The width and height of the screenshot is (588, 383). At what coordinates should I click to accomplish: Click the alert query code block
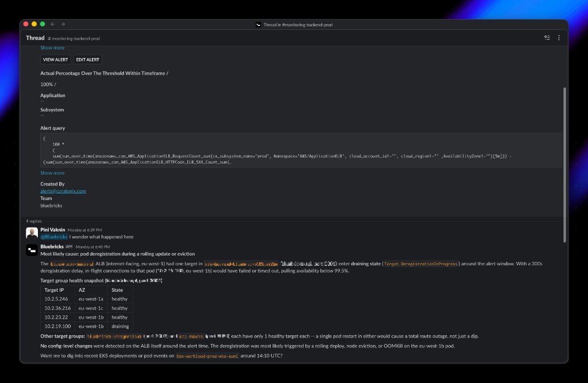click(x=301, y=150)
